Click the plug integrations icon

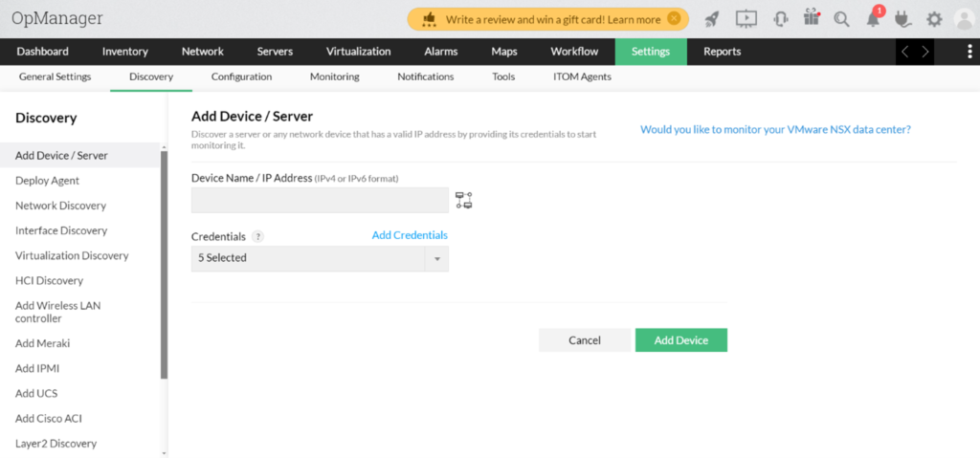901,19
